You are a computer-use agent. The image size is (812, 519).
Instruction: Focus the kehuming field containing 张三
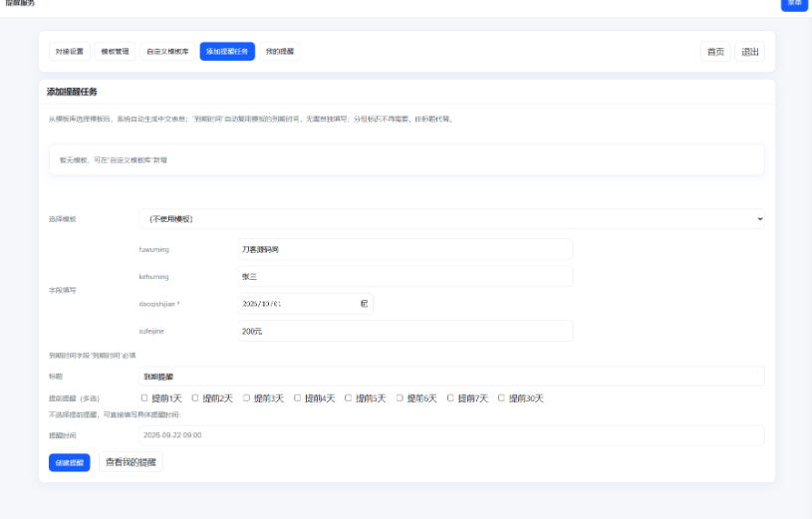tap(405, 276)
